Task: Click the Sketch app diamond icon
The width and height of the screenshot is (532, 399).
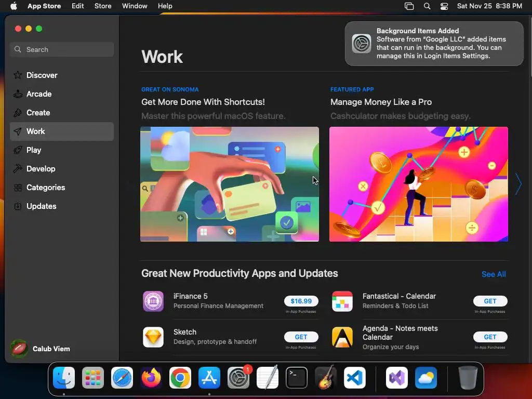Action: pyautogui.click(x=153, y=337)
